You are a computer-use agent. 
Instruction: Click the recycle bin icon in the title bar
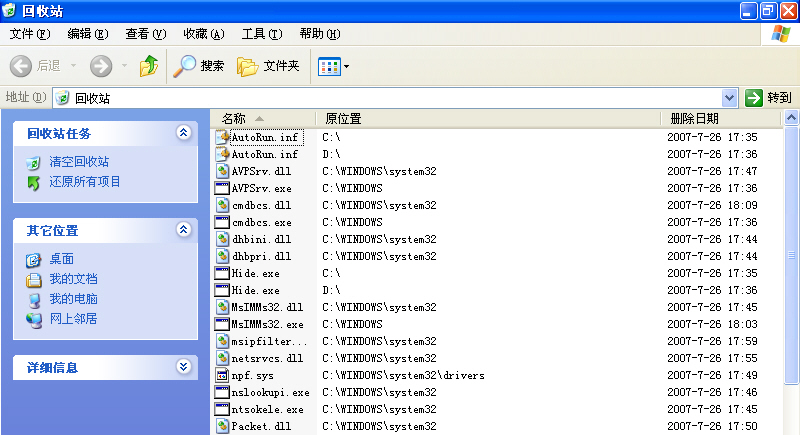pos(9,11)
